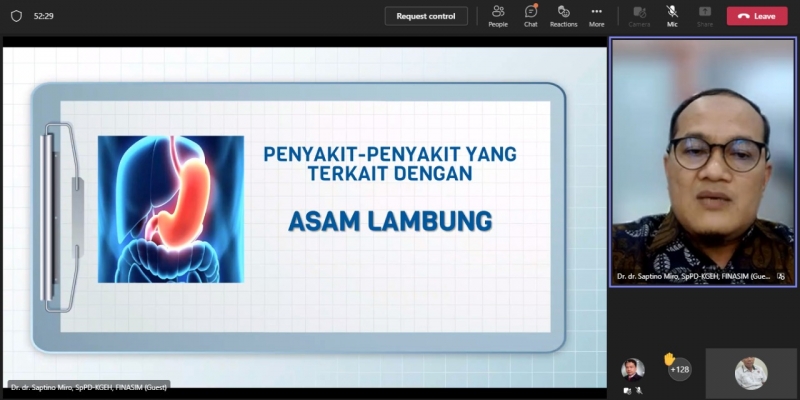Click the muted mic icon below the small avatar
Screen dimensions: 800x400
pyautogui.click(x=638, y=391)
